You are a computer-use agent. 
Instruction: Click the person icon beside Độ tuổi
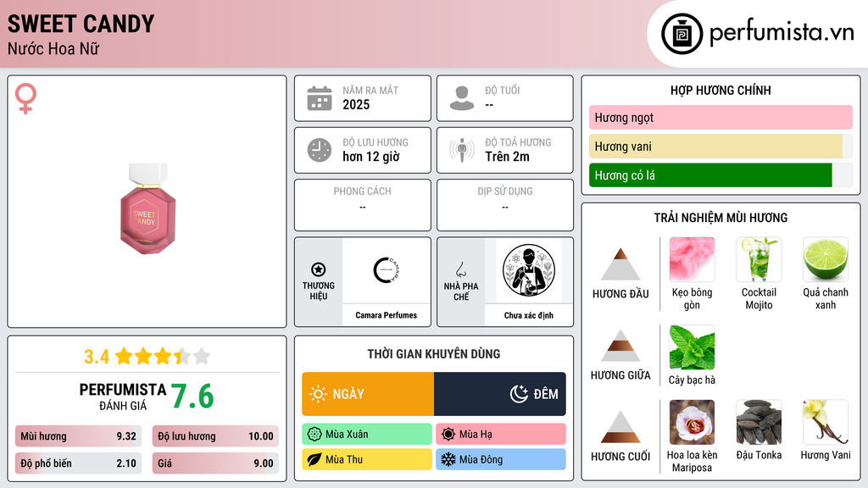pyautogui.click(x=462, y=98)
